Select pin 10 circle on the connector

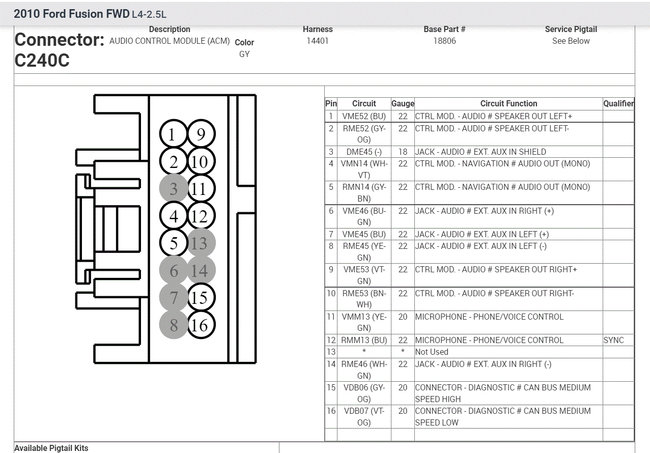coord(201,161)
